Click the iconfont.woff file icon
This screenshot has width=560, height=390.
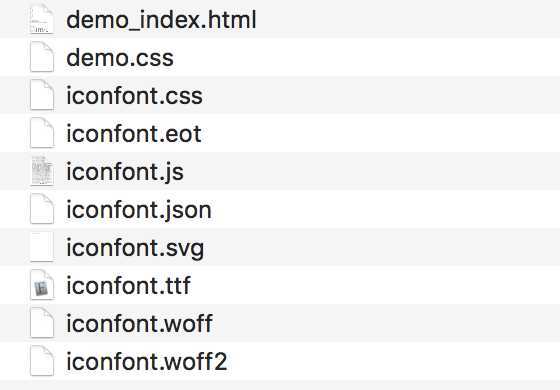point(42,323)
